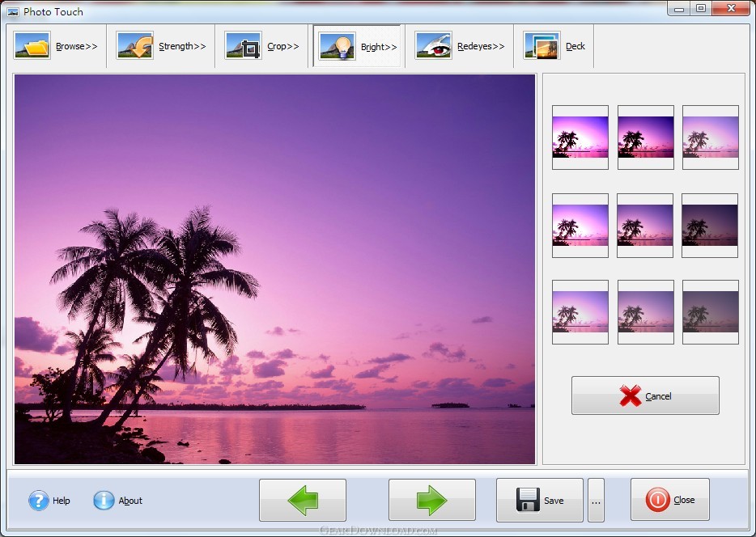Click the About info icon
The width and height of the screenshot is (756, 537).
[104, 501]
